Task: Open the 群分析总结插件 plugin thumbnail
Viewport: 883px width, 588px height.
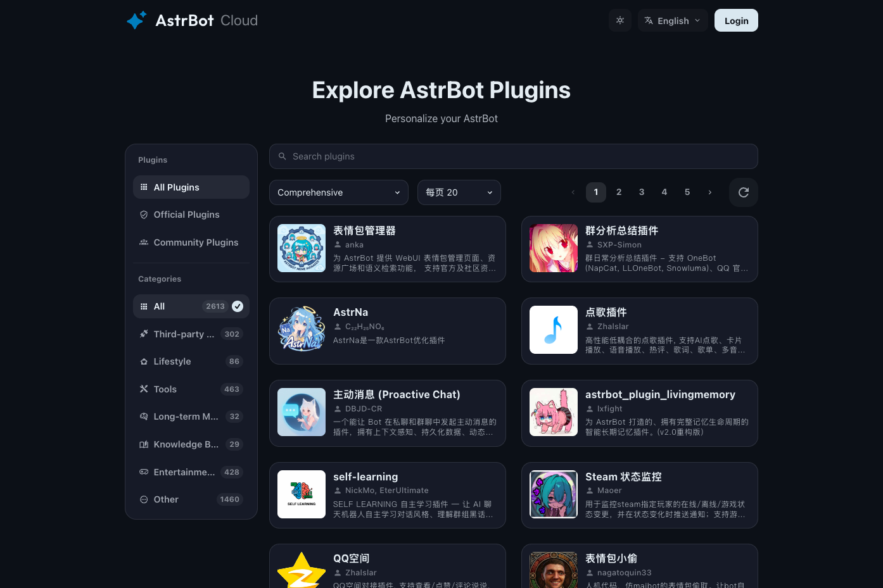Action: 554,248
